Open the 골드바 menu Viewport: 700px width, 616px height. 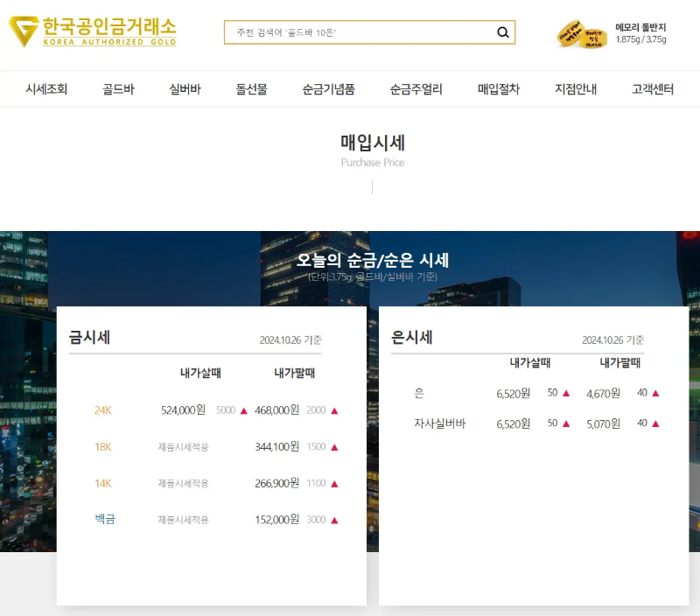pos(117,88)
